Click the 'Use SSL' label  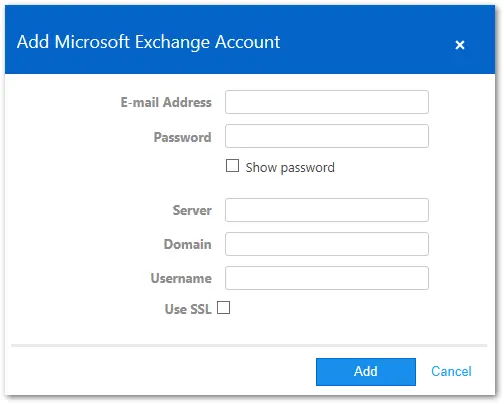[188, 309]
